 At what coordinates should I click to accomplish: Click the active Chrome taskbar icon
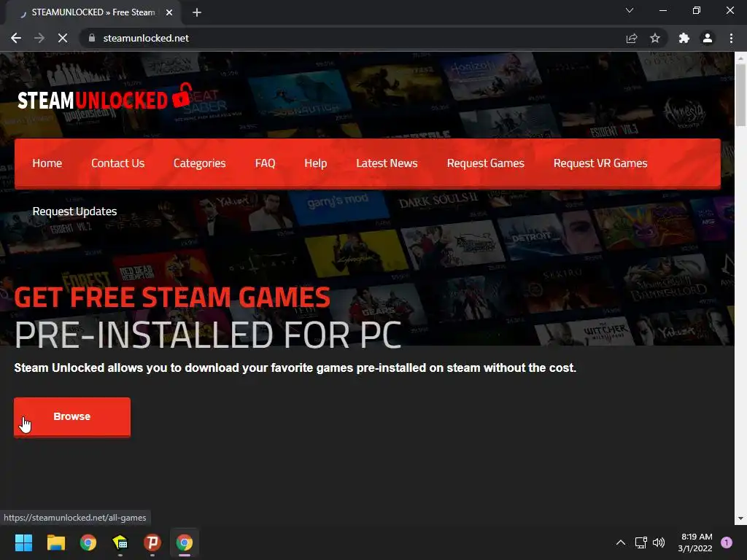[x=185, y=542]
